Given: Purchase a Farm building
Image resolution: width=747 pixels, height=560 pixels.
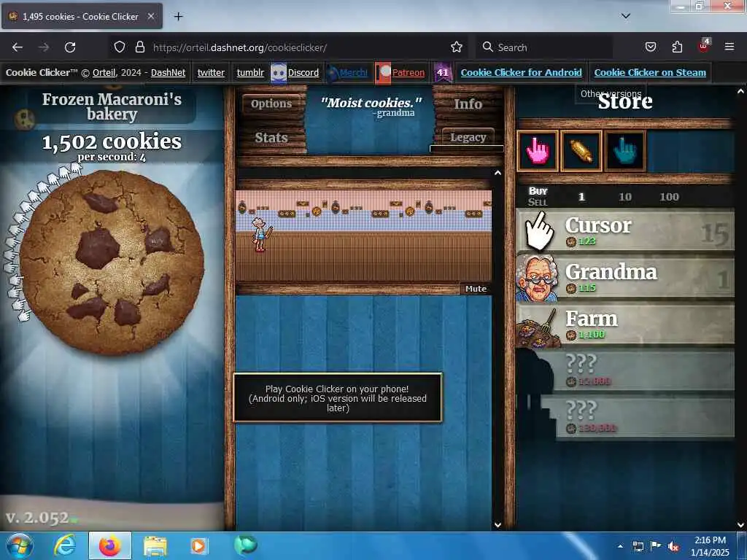Looking at the screenshot, I should [625, 325].
